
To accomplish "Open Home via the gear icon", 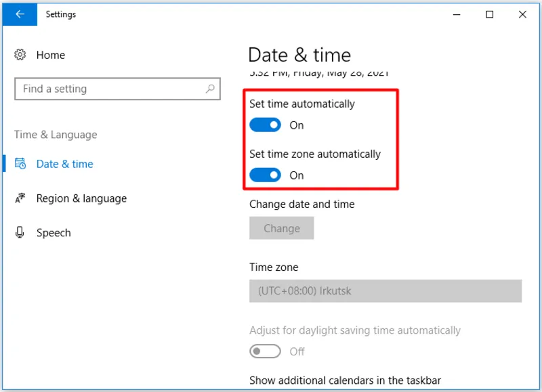I will (x=20, y=55).
